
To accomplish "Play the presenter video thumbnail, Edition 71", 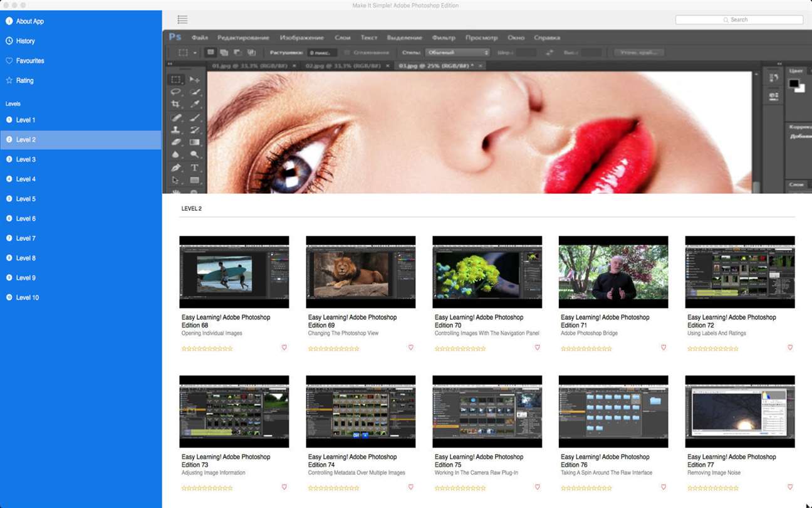I will pyautogui.click(x=613, y=272).
